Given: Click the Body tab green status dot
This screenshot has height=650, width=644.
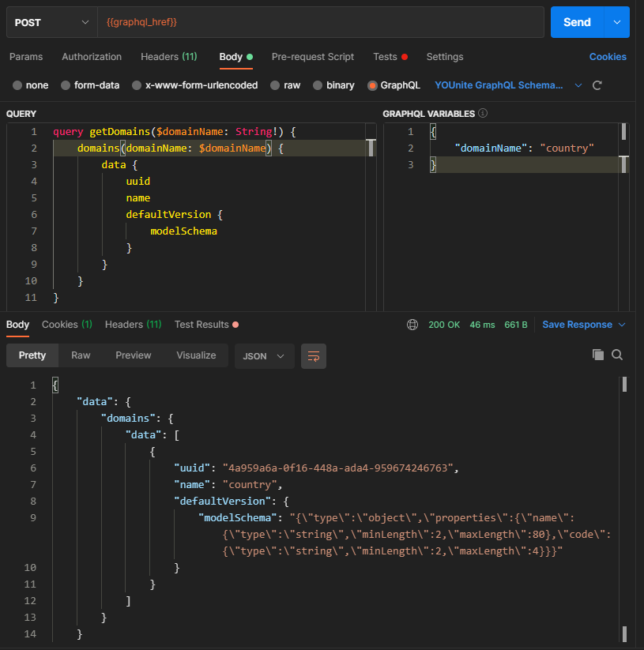Looking at the screenshot, I should [x=250, y=56].
